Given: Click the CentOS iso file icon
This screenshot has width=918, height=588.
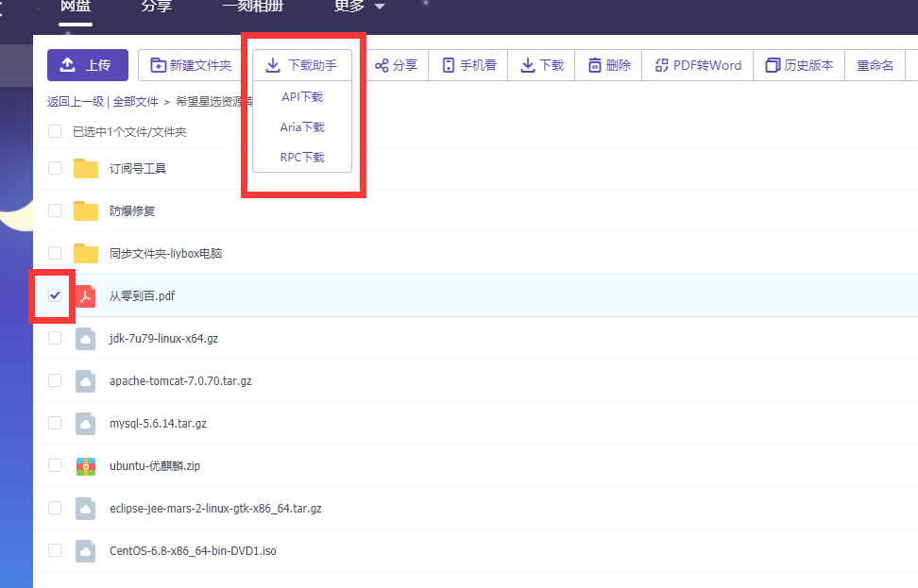Looking at the screenshot, I should (86, 550).
